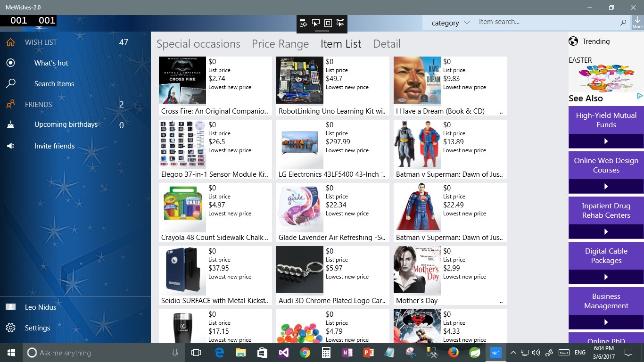Viewport: 644px width, 362px height.
Task: Go to Live Visual Tree debug icon
Action: pos(303,23)
